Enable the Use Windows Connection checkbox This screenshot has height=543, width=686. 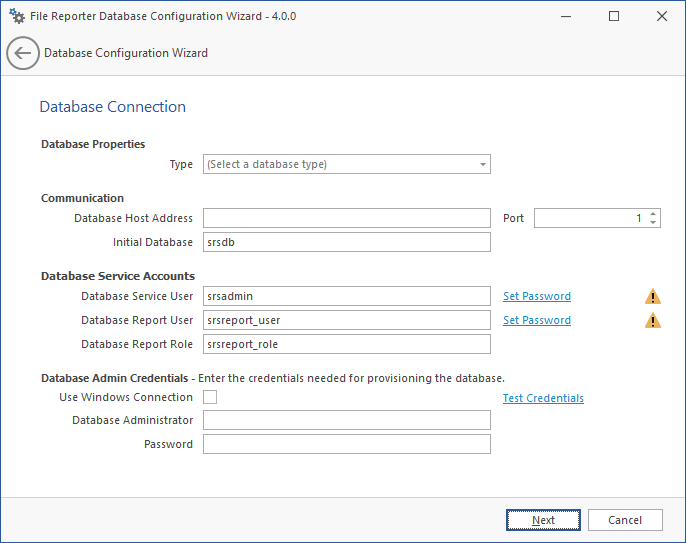click(x=210, y=397)
